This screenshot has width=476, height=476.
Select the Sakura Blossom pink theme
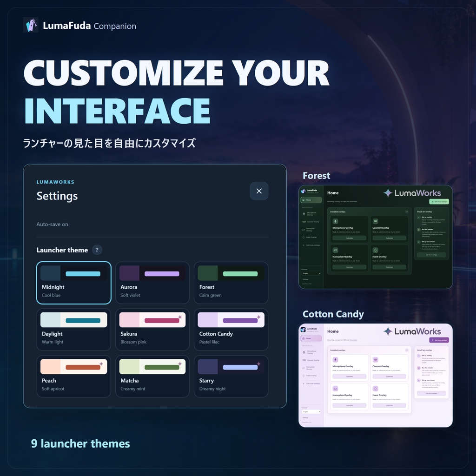152,330
